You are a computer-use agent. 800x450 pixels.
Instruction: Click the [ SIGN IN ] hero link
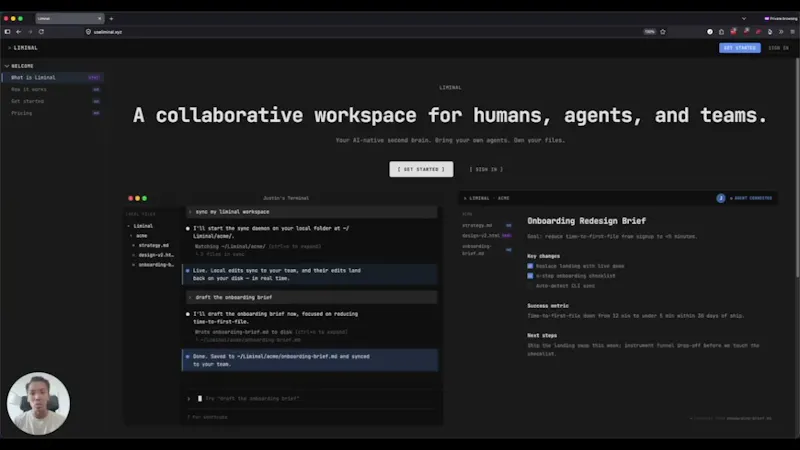pos(486,169)
